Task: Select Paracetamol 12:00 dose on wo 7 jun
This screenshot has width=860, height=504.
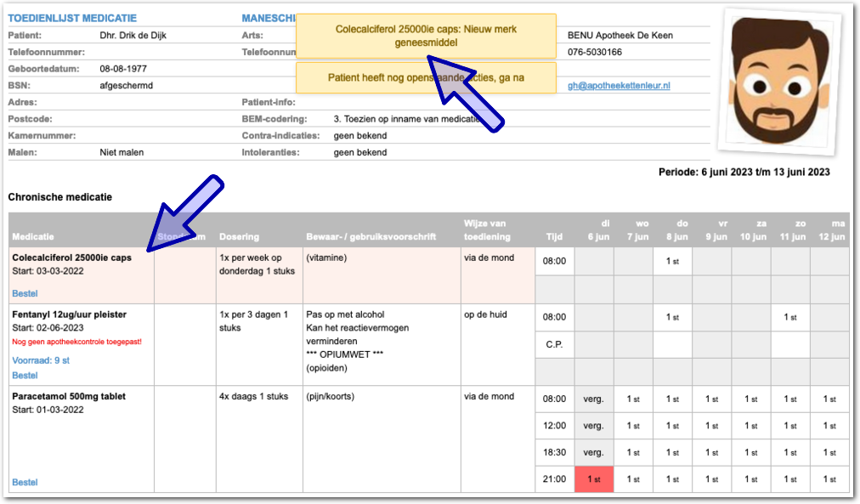Action: click(633, 426)
